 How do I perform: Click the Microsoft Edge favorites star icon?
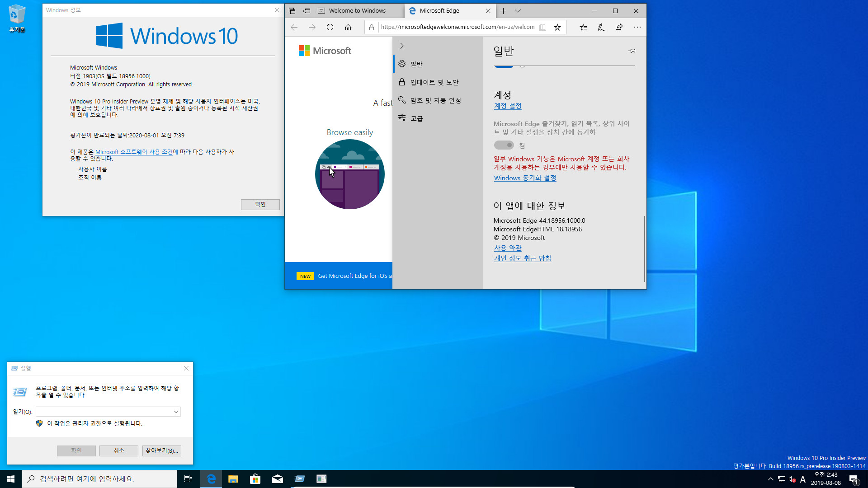coord(557,28)
